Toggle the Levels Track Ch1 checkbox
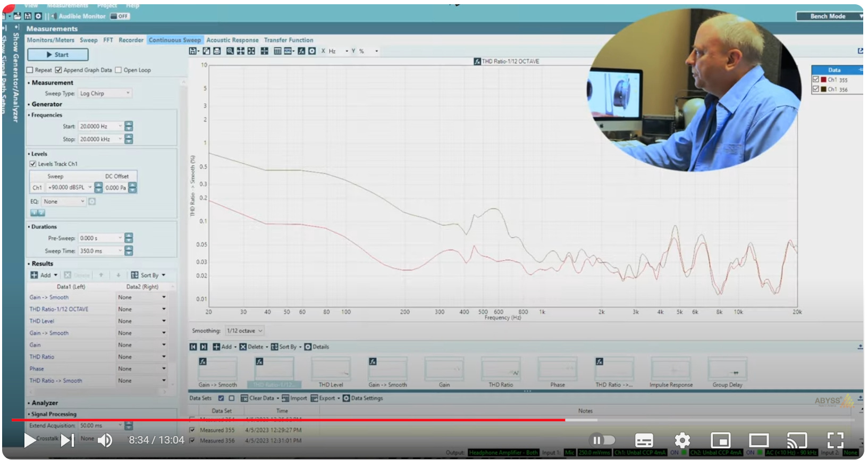 pos(33,164)
